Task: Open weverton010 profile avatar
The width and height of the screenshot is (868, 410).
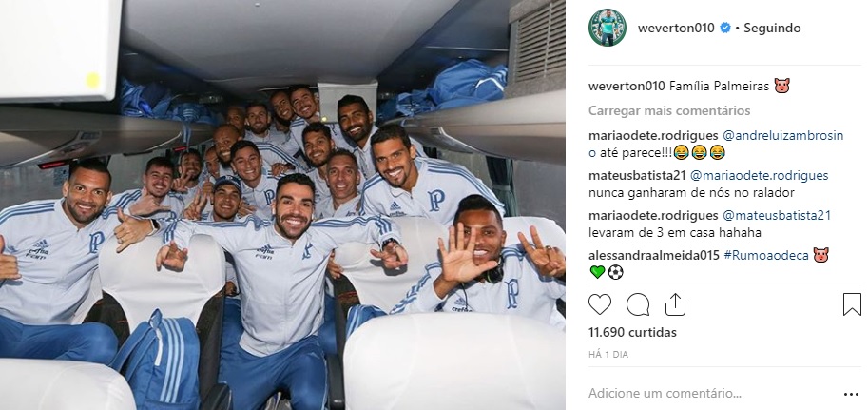Action: tap(608, 28)
